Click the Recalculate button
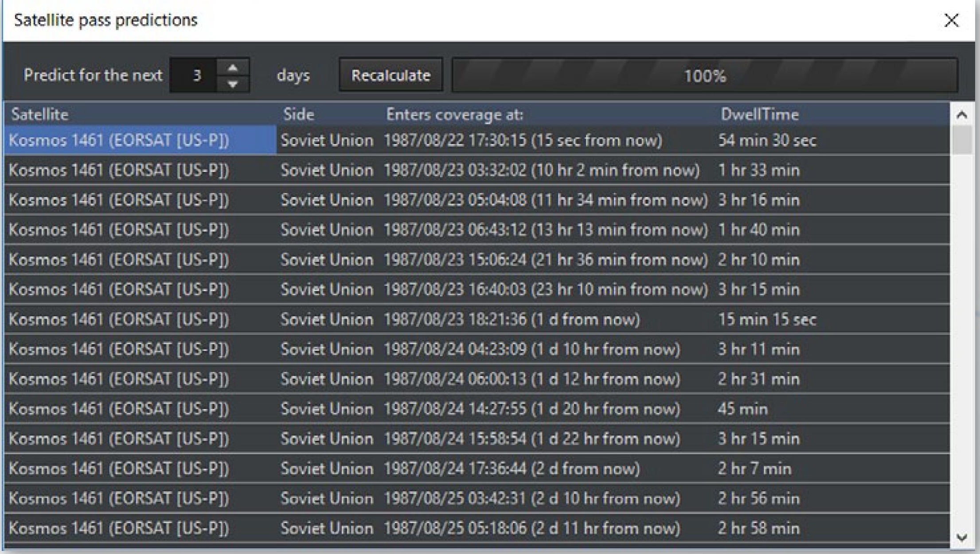Image resolution: width=980 pixels, height=554 pixels. click(x=390, y=75)
